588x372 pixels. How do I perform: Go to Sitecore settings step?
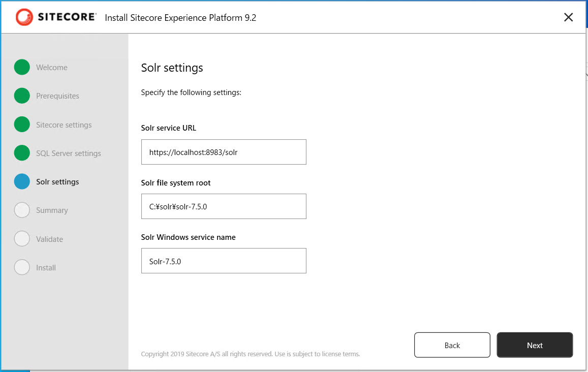pyautogui.click(x=64, y=125)
